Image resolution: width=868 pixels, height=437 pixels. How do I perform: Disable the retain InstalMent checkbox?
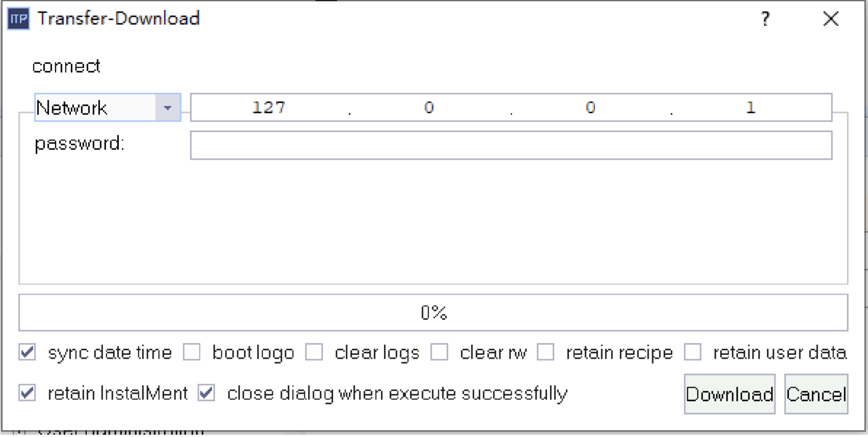click(x=27, y=393)
